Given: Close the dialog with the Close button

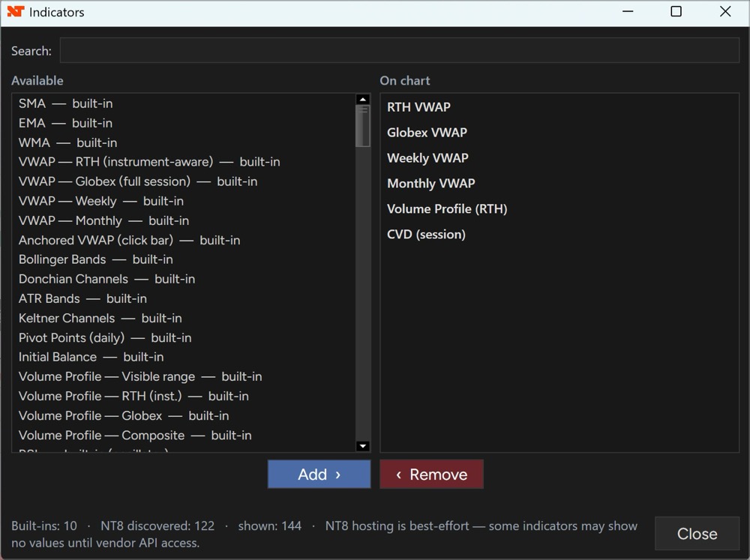Looking at the screenshot, I should point(697,533).
